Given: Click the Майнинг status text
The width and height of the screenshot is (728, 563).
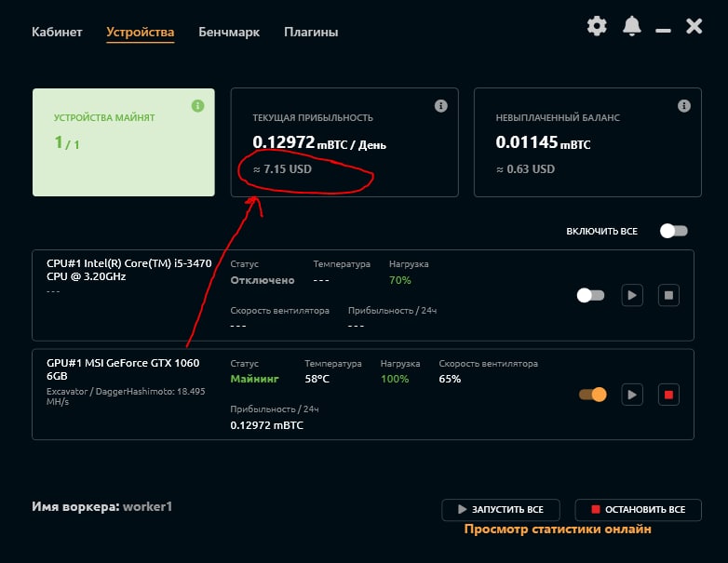Looking at the screenshot, I should [x=254, y=379].
